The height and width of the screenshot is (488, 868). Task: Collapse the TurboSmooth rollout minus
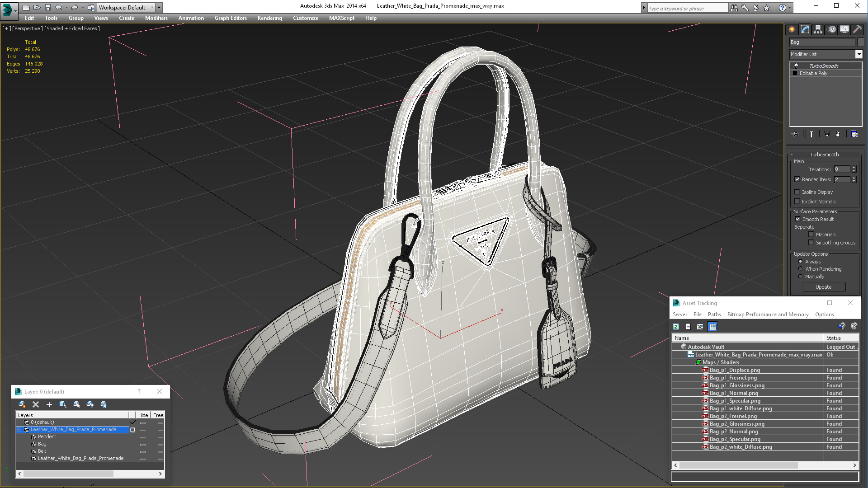tap(792, 155)
